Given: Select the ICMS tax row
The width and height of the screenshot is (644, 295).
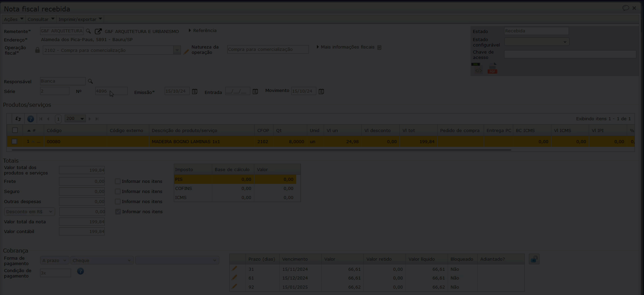Looking at the screenshot, I should point(235,198).
